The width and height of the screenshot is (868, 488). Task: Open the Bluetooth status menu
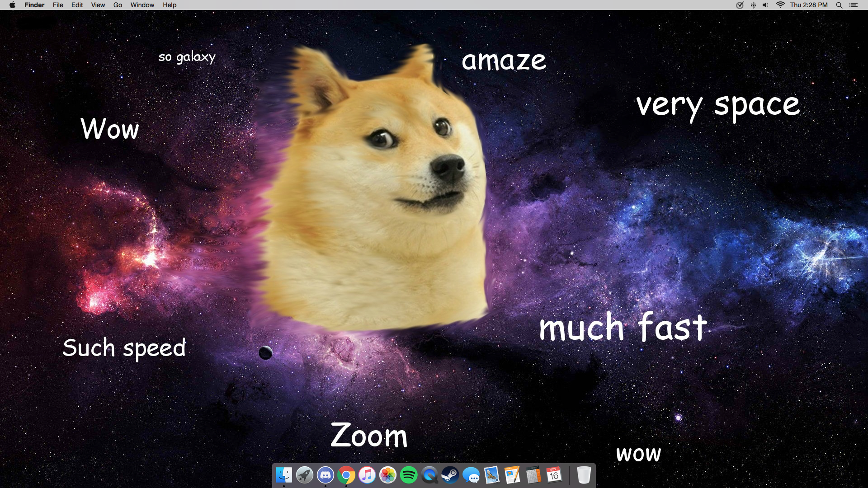[753, 5]
